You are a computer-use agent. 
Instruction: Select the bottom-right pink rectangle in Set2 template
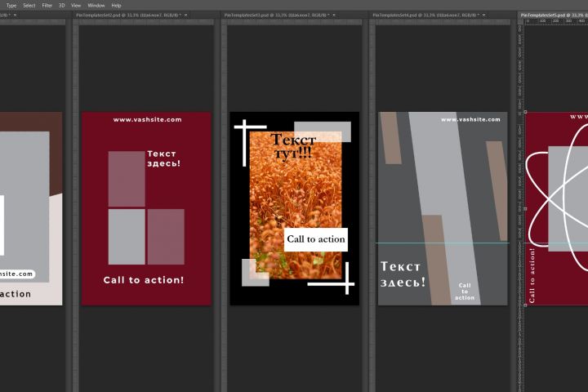[x=166, y=237]
